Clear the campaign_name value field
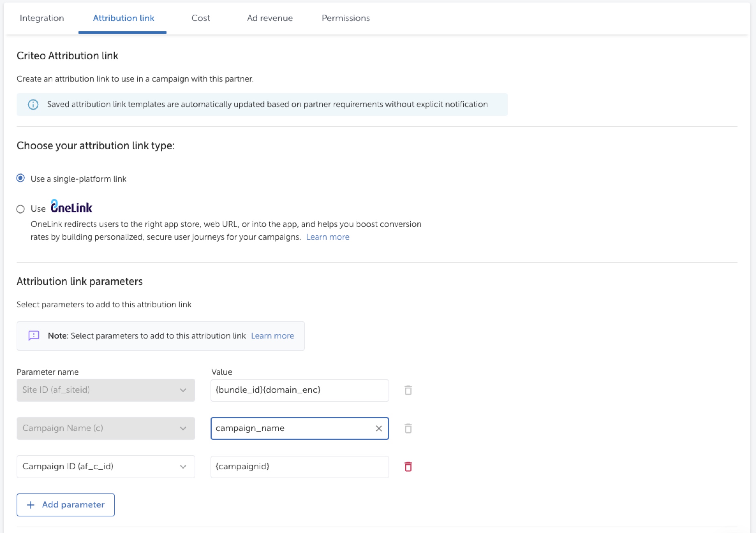This screenshot has height=533, width=756. [x=379, y=428]
